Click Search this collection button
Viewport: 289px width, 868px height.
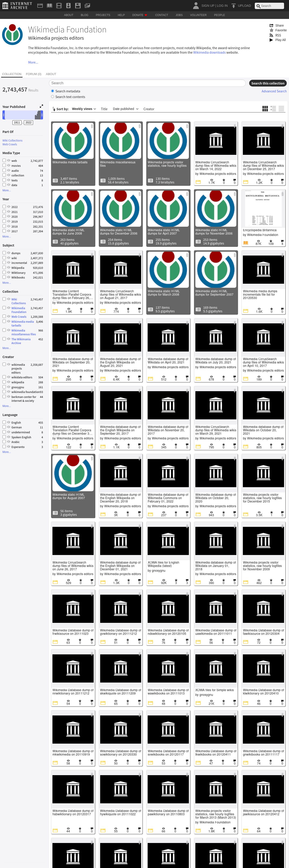[x=268, y=83]
